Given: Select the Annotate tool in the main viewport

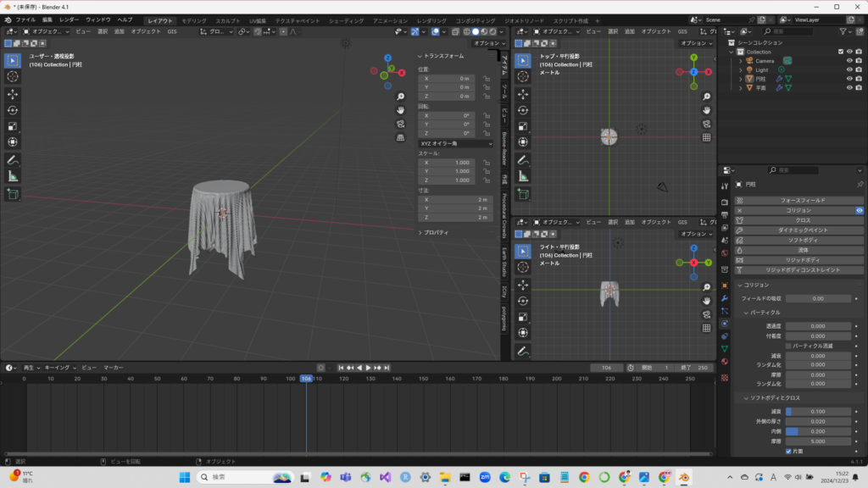Looking at the screenshot, I should click(x=13, y=159).
